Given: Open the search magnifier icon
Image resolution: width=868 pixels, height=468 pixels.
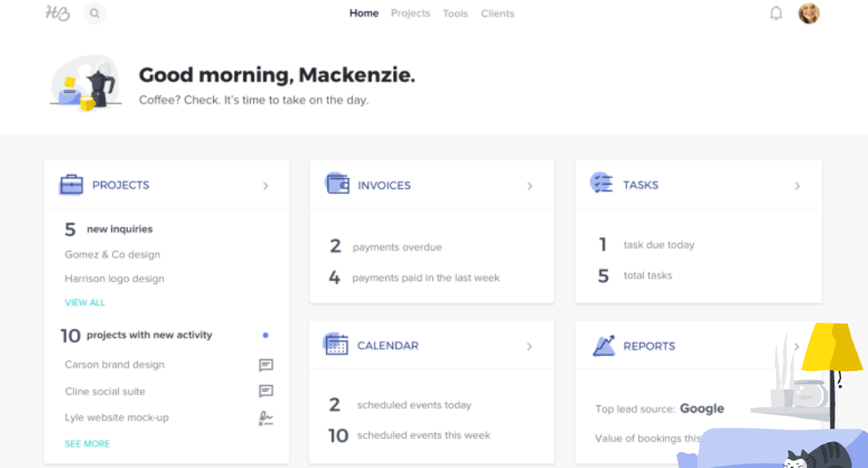Looking at the screenshot, I should [94, 13].
